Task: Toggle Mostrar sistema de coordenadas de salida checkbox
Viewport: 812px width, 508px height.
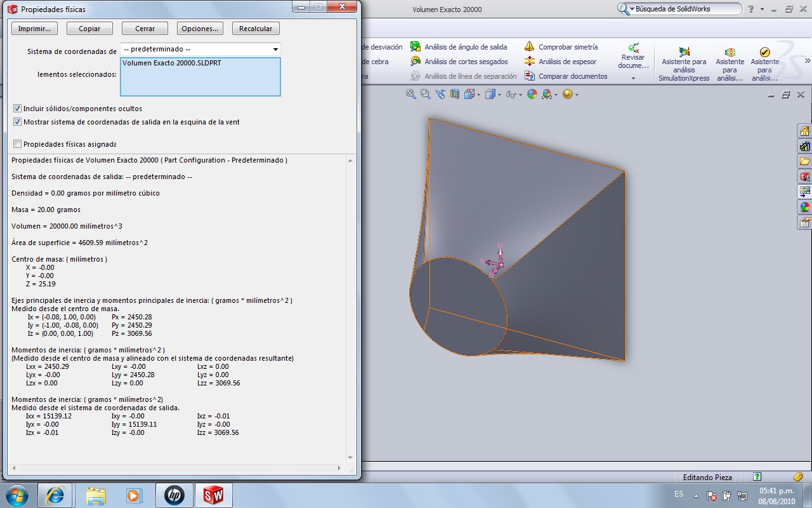Action: (x=17, y=122)
